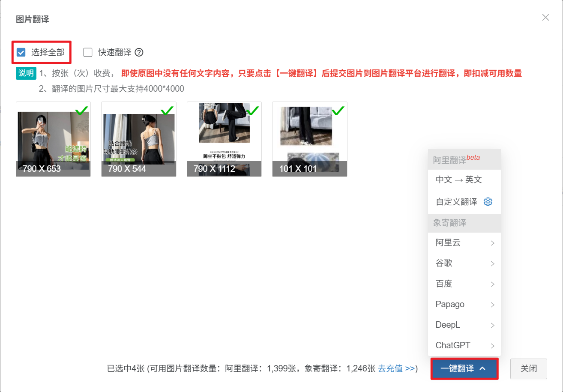Viewport: 563px width, 392px height.
Task: Click green checkmark on the 790 X 544 image
Action: (x=167, y=111)
